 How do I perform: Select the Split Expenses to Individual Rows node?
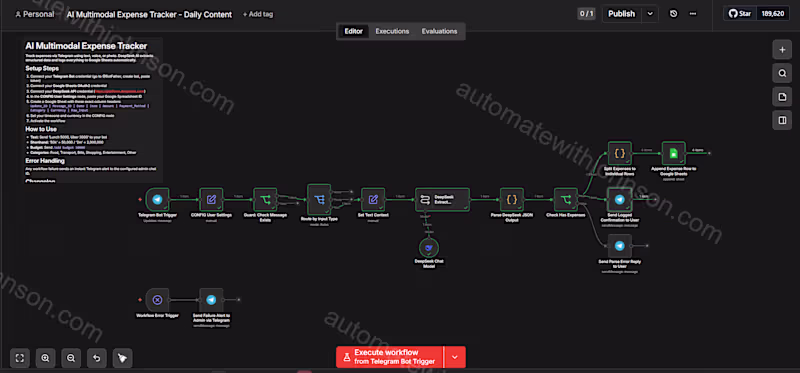click(620, 153)
